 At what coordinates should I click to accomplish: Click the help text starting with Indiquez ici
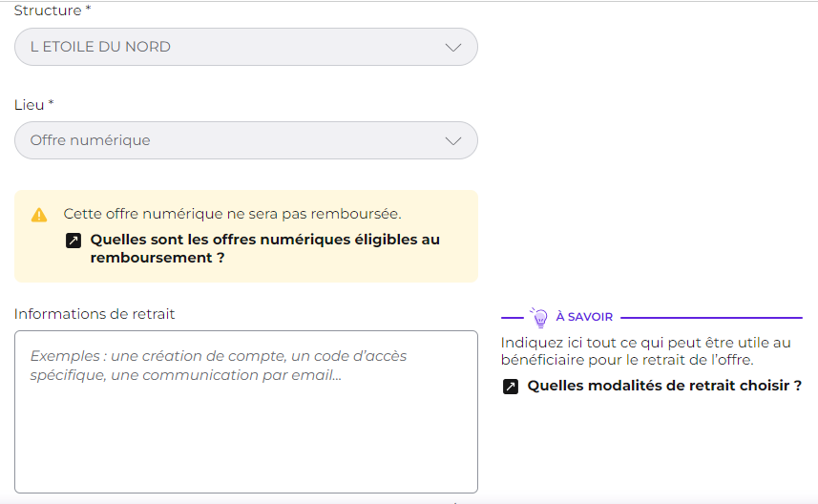tap(646, 351)
